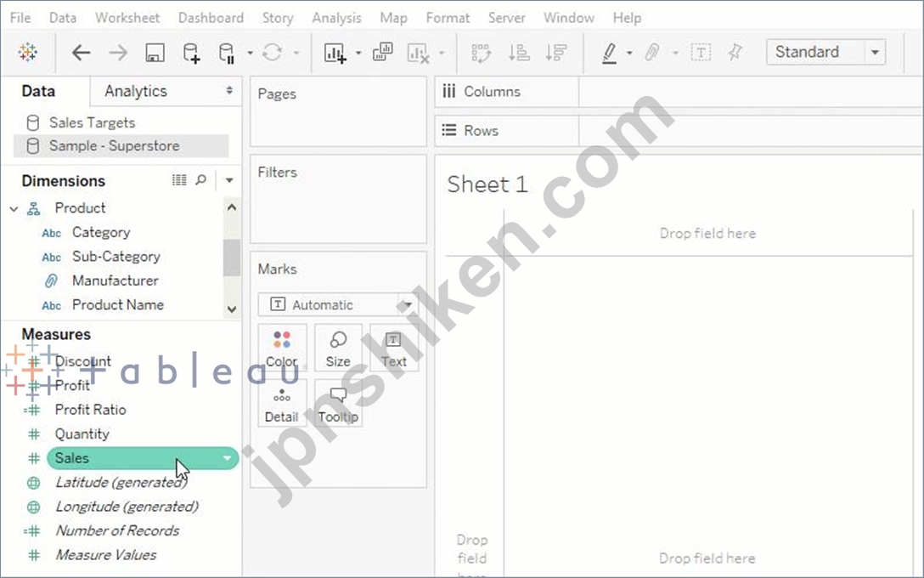This screenshot has height=578, width=924.
Task: Select the Product Name dimension
Action: (118, 305)
